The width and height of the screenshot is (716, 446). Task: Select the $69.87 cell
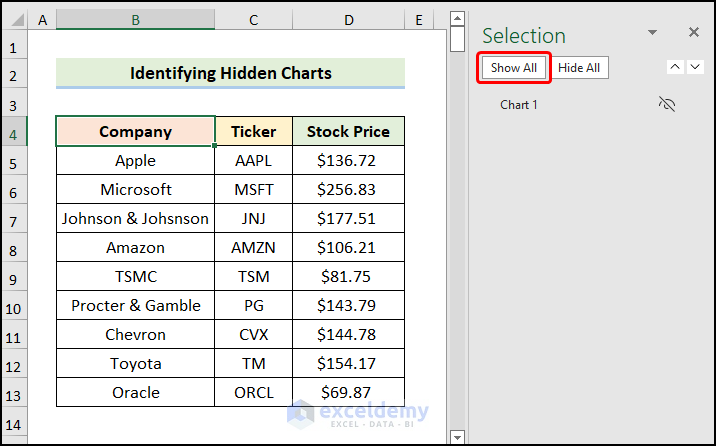point(348,392)
